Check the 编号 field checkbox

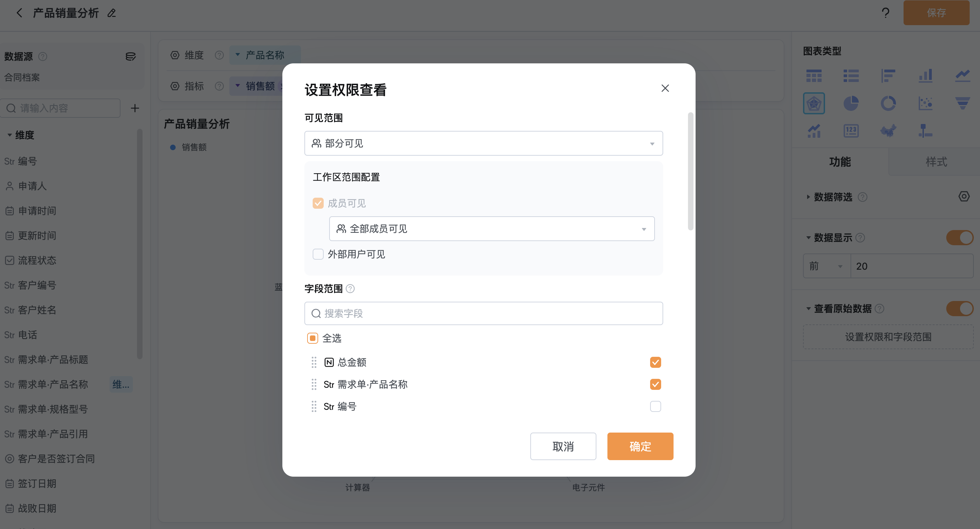[656, 406]
